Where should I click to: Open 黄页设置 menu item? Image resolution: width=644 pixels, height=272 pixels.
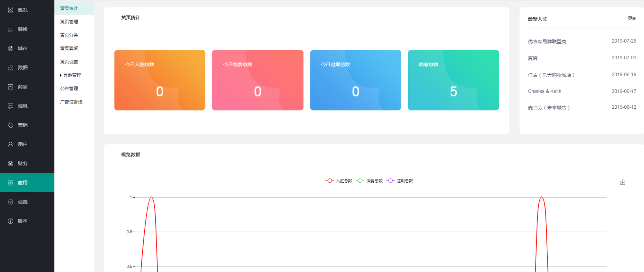69,62
